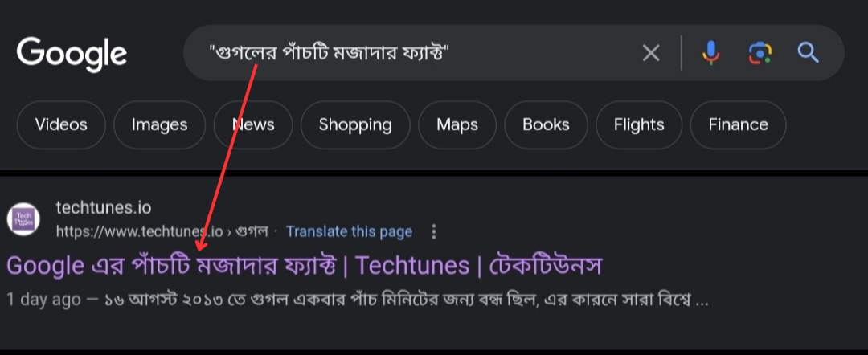Image resolution: width=868 pixels, height=355 pixels.
Task: Switch to Maps results
Action: click(457, 124)
